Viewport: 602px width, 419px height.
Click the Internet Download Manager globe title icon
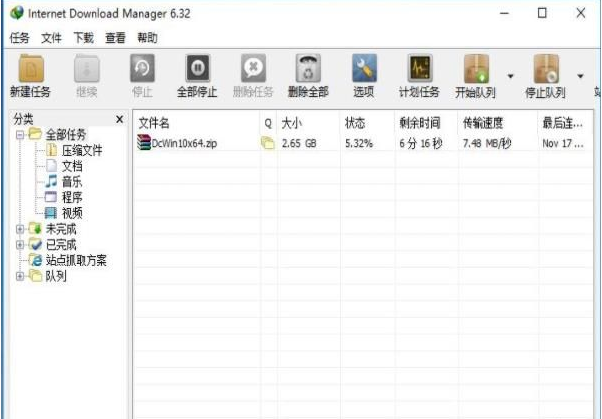coord(17,13)
